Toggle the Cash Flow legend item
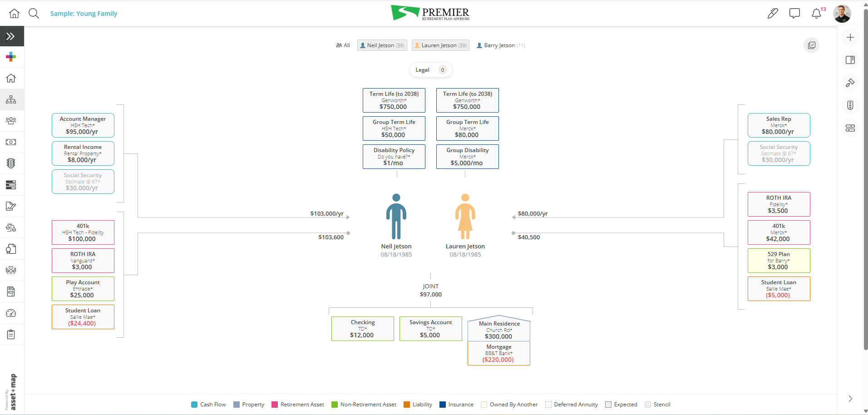 click(x=208, y=405)
